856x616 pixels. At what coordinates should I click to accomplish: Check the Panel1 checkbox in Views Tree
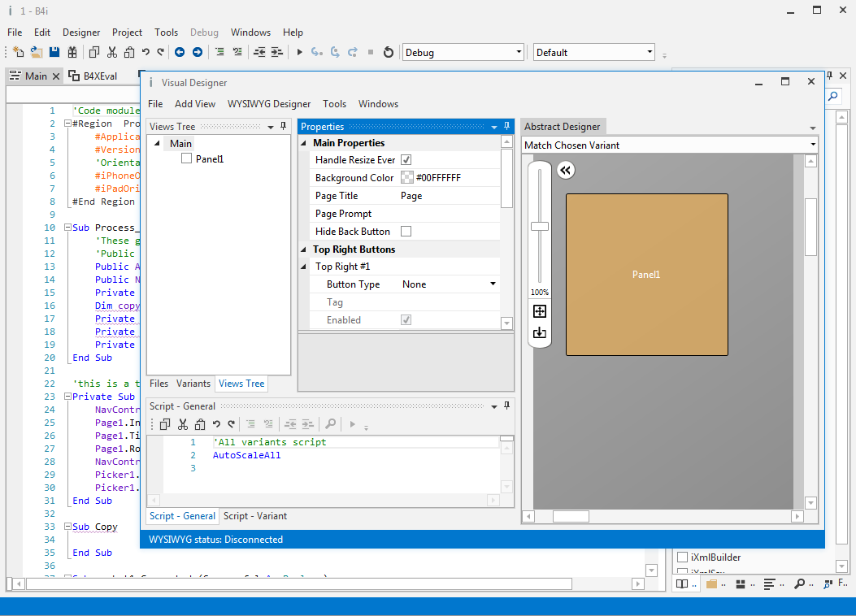[x=187, y=159]
